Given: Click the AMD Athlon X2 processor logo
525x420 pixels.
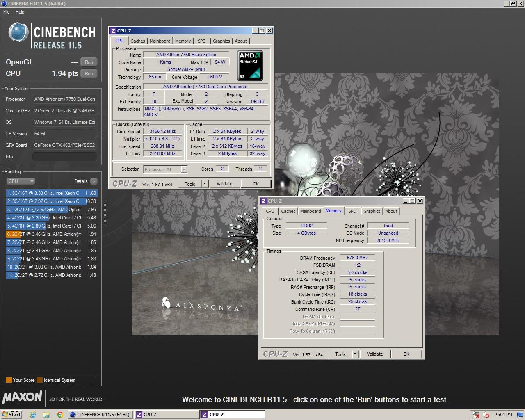Looking at the screenshot, I should tap(250, 66).
